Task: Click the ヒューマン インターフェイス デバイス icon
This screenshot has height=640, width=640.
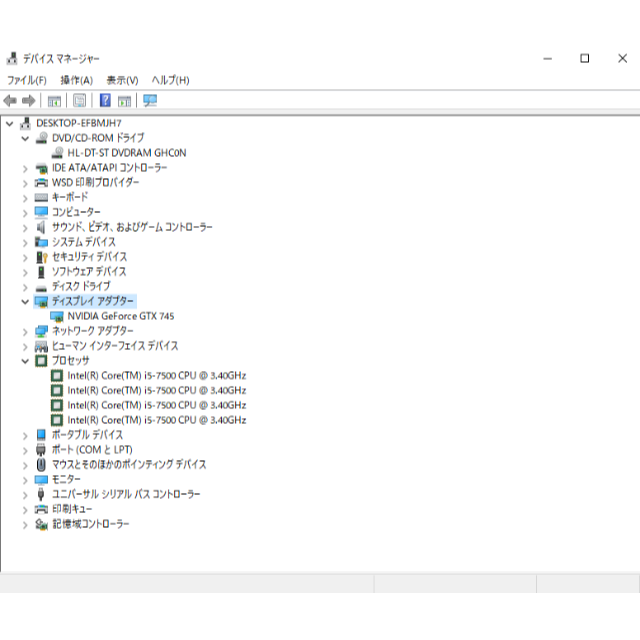Action: (41, 346)
